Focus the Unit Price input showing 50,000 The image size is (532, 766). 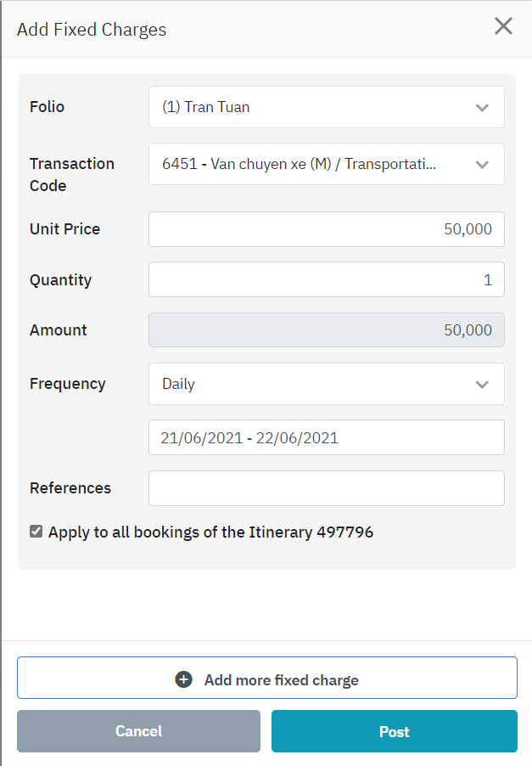[326, 229]
